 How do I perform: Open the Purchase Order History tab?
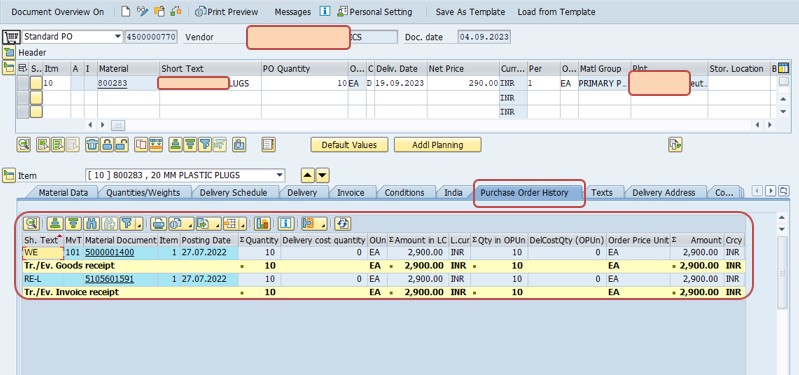(x=524, y=193)
